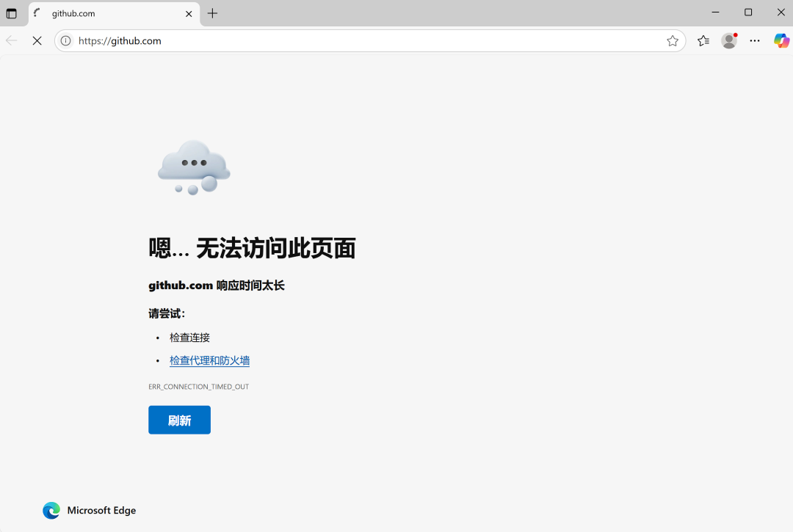The height and width of the screenshot is (532, 793).
Task: Close the Edge browser window
Action: pyautogui.click(x=781, y=12)
